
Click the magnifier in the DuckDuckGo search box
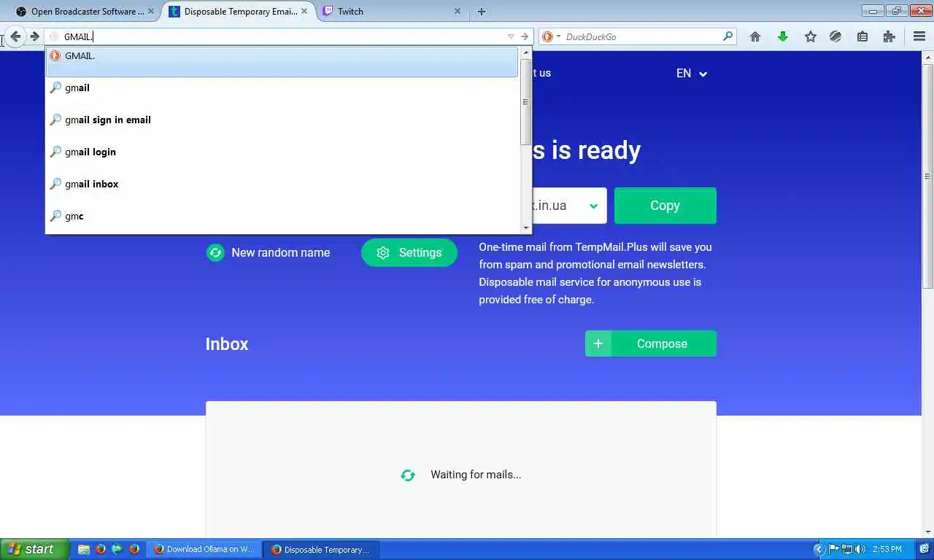pyautogui.click(x=727, y=36)
